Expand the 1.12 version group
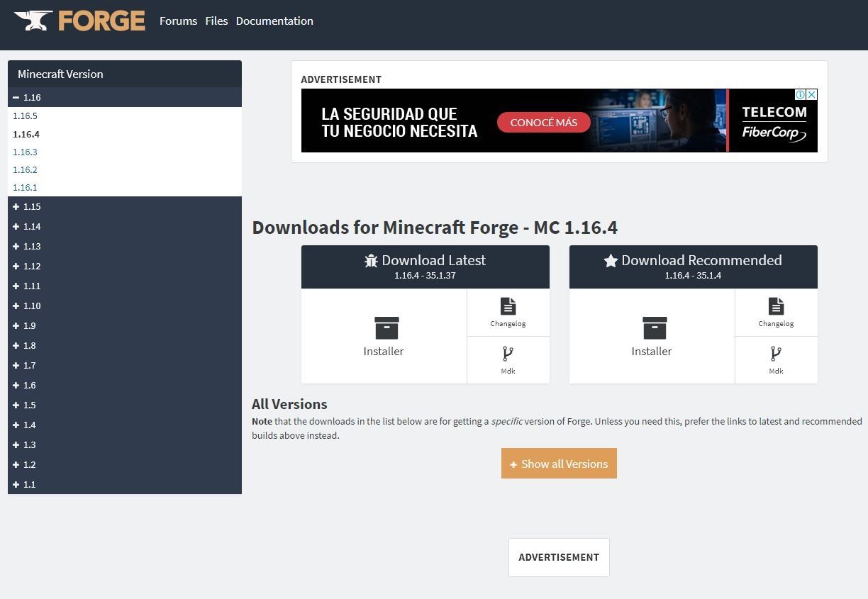The image size is (868, 599). 16,267
